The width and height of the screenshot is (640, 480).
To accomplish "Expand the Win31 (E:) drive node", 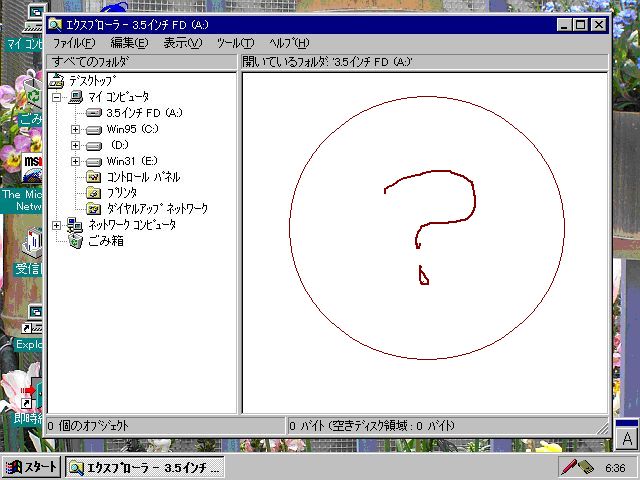I will [75, 161].
